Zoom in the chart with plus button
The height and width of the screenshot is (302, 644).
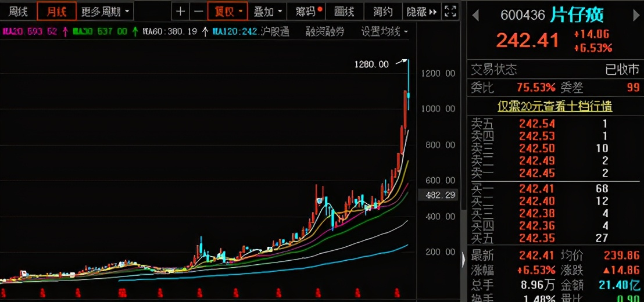180,12
